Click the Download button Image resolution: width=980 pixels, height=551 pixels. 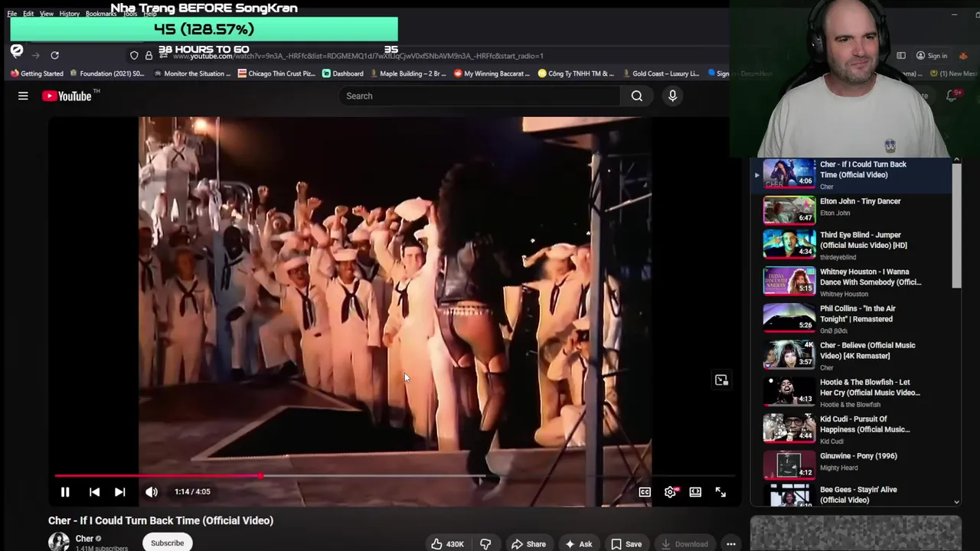point(684,544)
